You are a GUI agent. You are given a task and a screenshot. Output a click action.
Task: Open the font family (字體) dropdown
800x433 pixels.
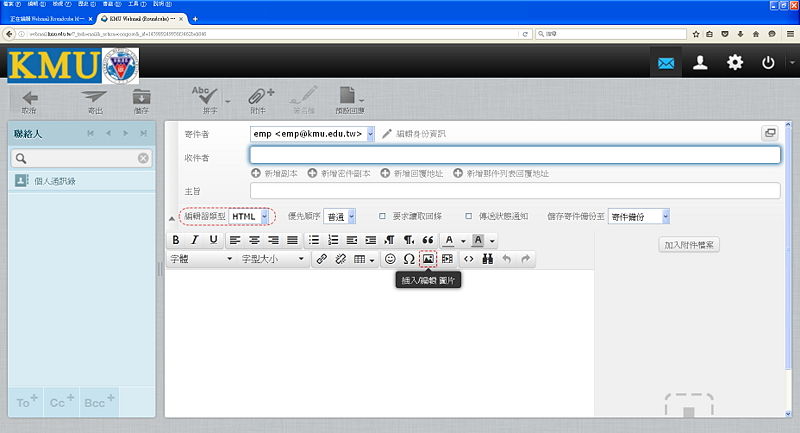(201, 259)
